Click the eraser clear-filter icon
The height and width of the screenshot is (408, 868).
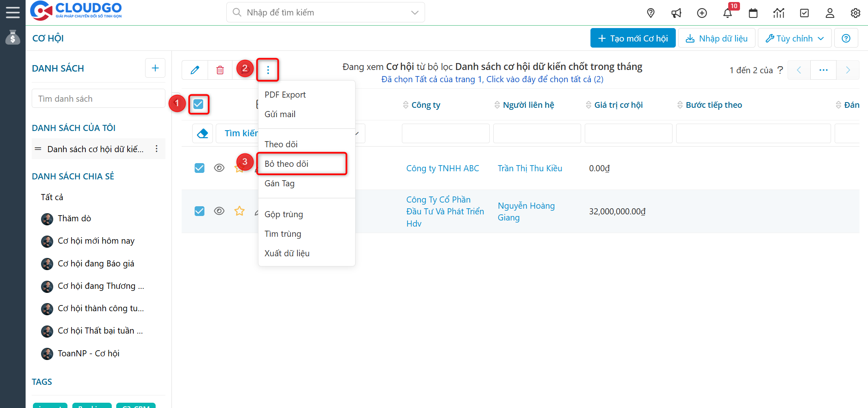click(x=202, y=133)
